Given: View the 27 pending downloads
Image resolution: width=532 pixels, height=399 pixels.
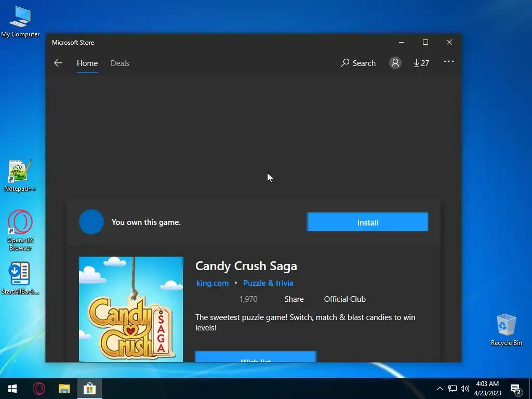Looking at the screenshot, I should [421, 63].
